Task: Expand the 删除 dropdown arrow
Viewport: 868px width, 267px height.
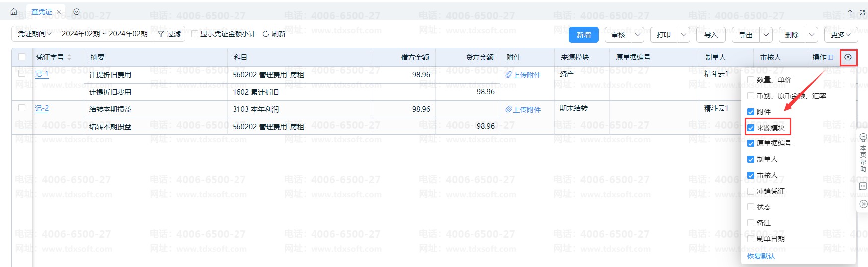Action: (812, 35)
